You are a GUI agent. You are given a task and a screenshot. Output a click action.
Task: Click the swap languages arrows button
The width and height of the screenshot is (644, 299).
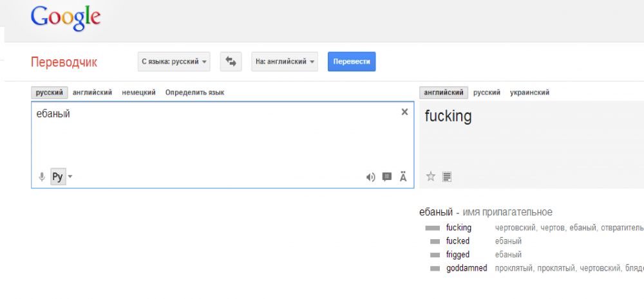pyautogui.click(x=231, y=62)
